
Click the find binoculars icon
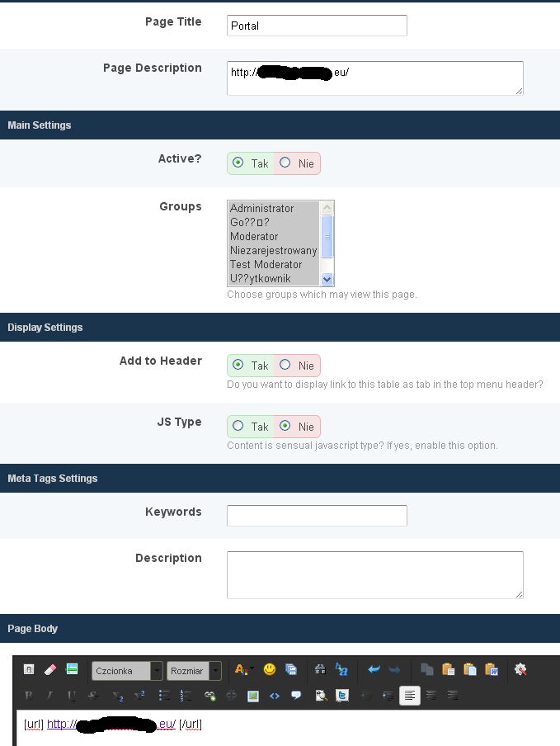click(321, 670)
